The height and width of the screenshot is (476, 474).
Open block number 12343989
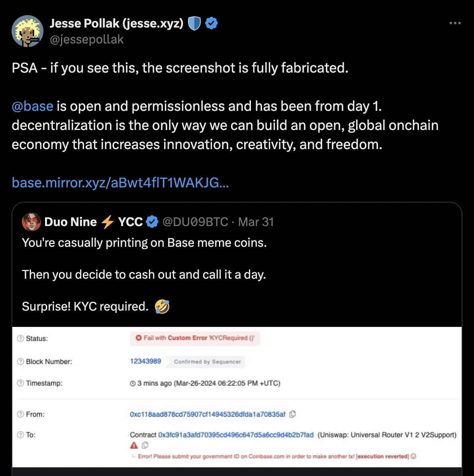click(145, 361)
